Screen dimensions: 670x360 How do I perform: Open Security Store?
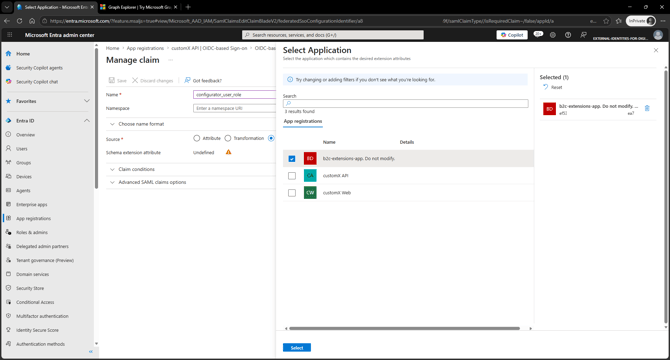[x=30, y=289]
